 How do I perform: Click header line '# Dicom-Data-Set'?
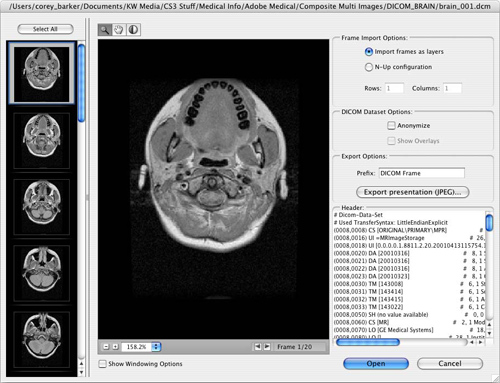(x=358, y=215)
